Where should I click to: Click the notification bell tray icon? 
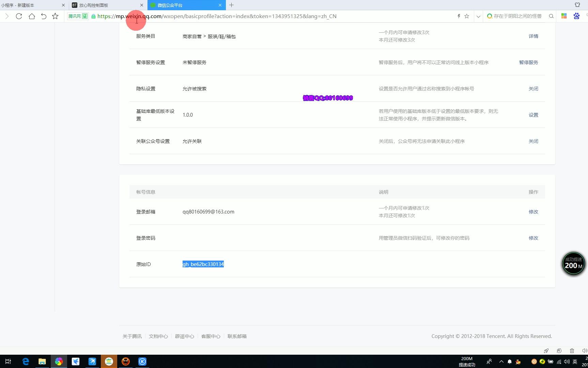510,362
